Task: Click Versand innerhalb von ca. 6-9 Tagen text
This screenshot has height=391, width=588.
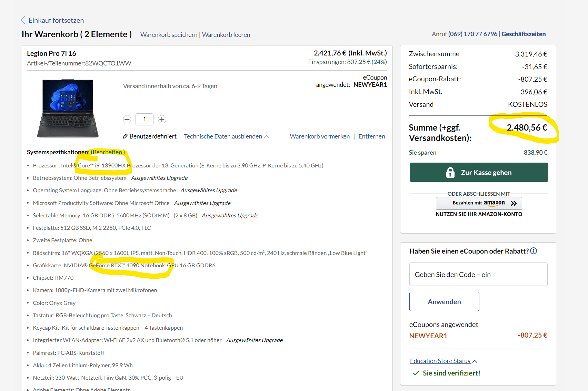Action: 170,86
